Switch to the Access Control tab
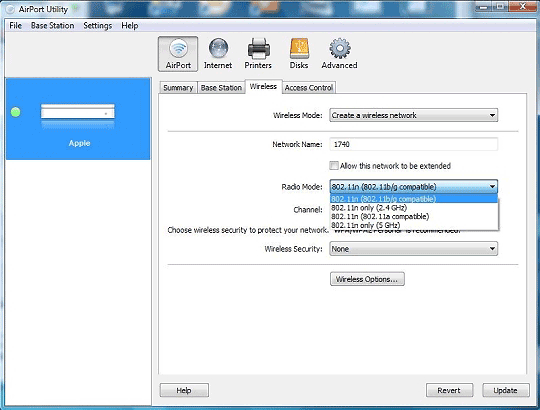This screenshot has width=540, height=410. (309, 88)
